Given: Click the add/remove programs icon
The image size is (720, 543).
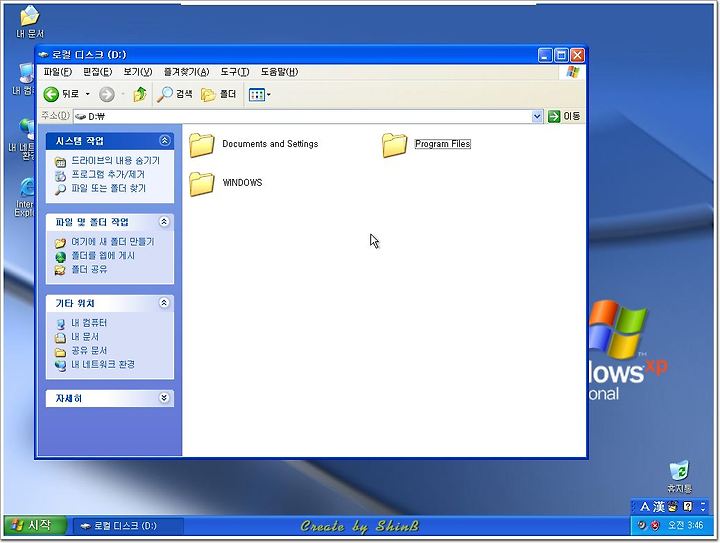Looking at the screenshot, I should tap(60, 175).
